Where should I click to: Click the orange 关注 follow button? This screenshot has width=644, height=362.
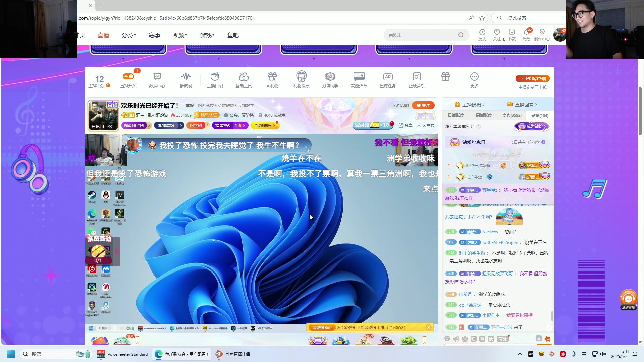423,105
